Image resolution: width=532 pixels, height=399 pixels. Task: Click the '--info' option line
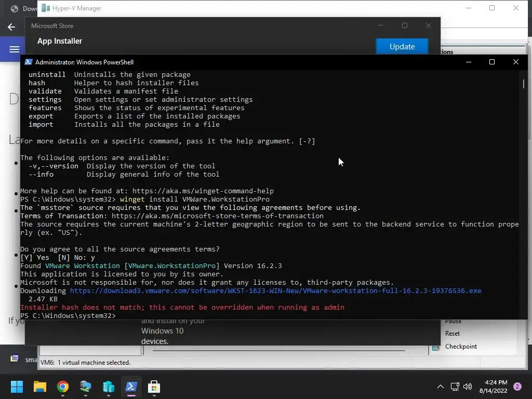click(x=124, y=175)
